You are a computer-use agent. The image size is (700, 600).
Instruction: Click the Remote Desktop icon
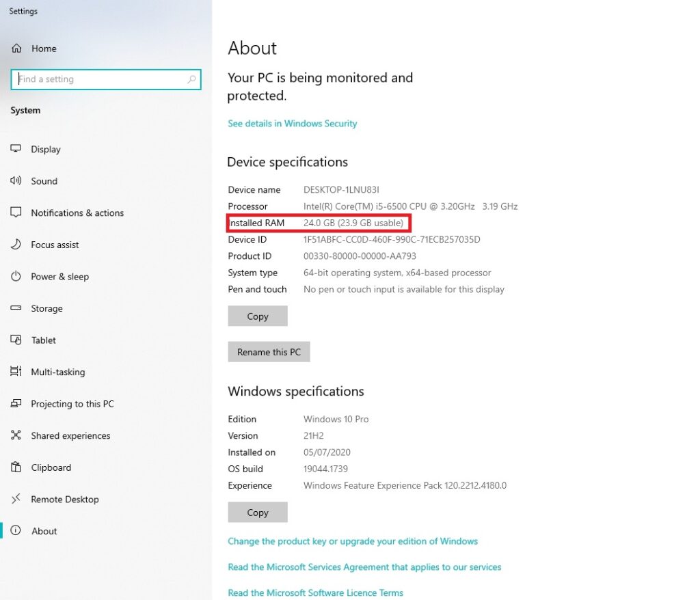(16, 500)
